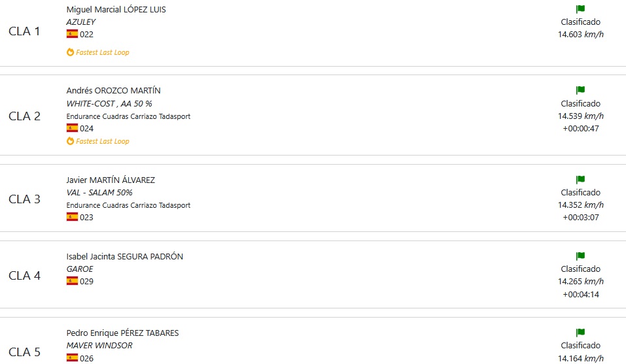Viewport: 626px width, 364px height.
Task: Click the +00:04:14 time gap
Action: click(581, 294)
